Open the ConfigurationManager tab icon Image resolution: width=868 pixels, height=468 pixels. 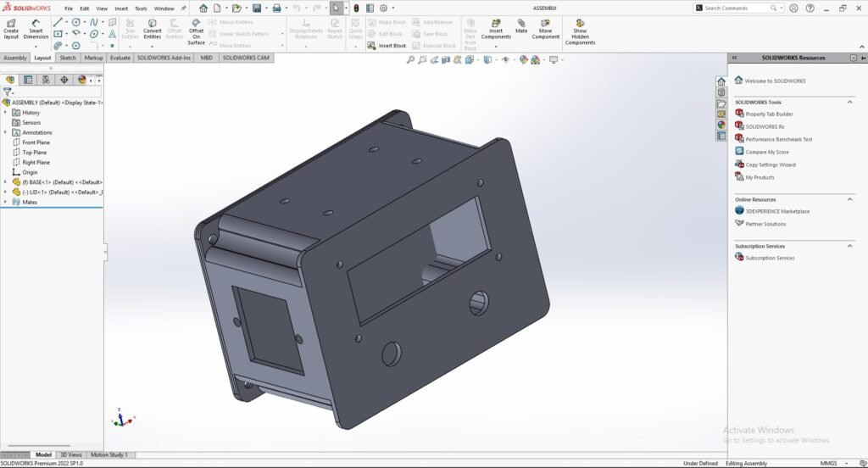(x=46, y=80)
